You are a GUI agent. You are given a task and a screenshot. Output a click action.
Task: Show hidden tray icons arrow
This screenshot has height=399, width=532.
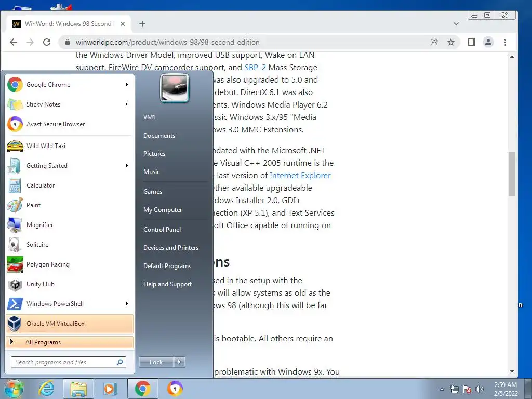(442, 389)
